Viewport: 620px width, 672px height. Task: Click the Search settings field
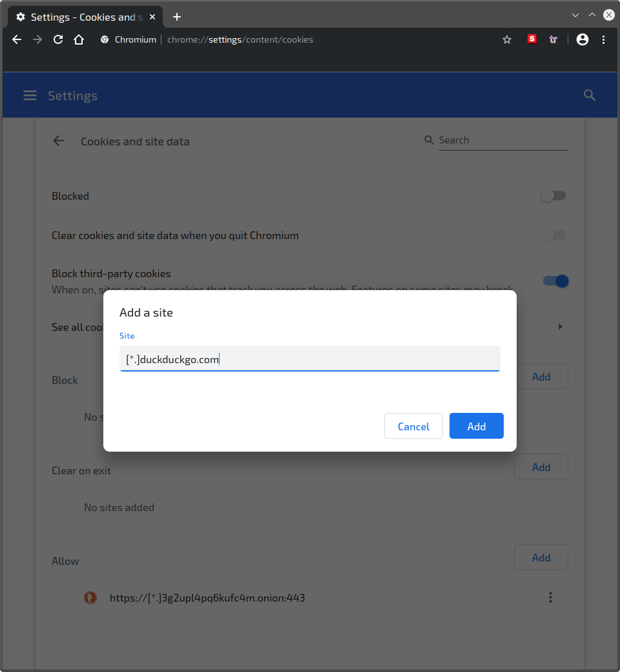(x=504, y=141)
